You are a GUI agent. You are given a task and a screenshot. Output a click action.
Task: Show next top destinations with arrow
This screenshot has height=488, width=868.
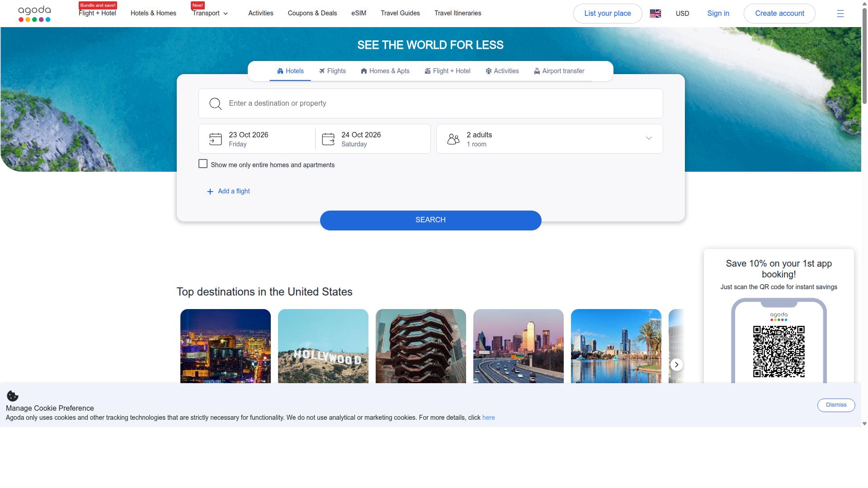pyautogui.click(x=676, y=365)
